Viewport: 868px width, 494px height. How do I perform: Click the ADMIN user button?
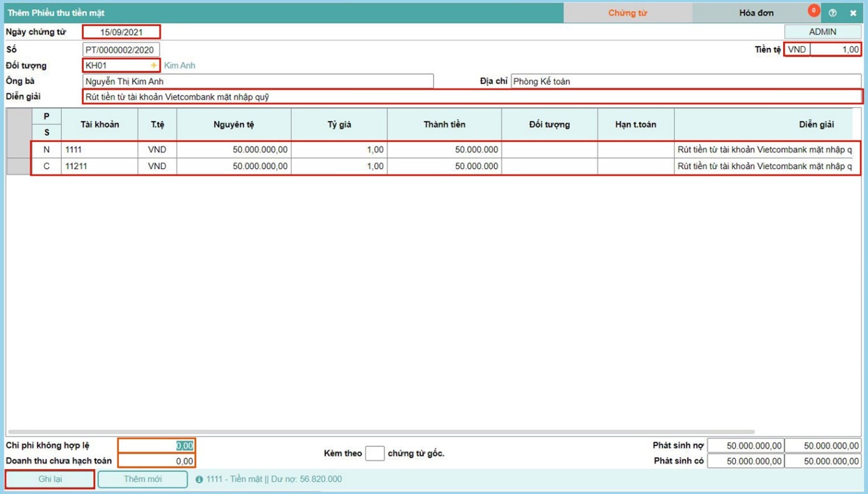[822, 32]
